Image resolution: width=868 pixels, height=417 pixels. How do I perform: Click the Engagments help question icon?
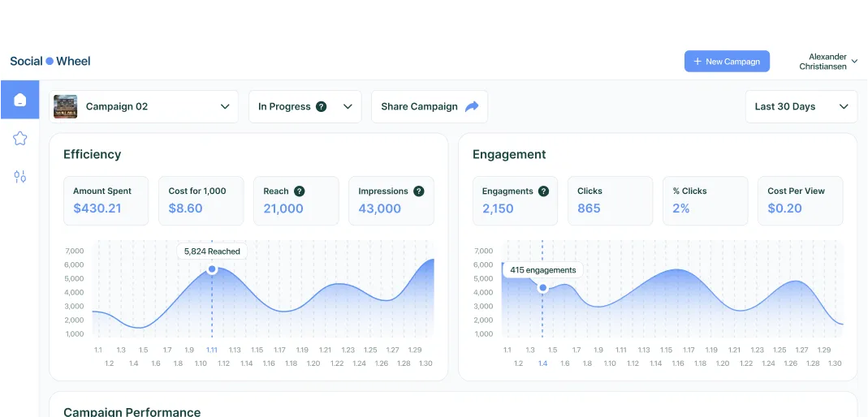[x=543, y=191]
